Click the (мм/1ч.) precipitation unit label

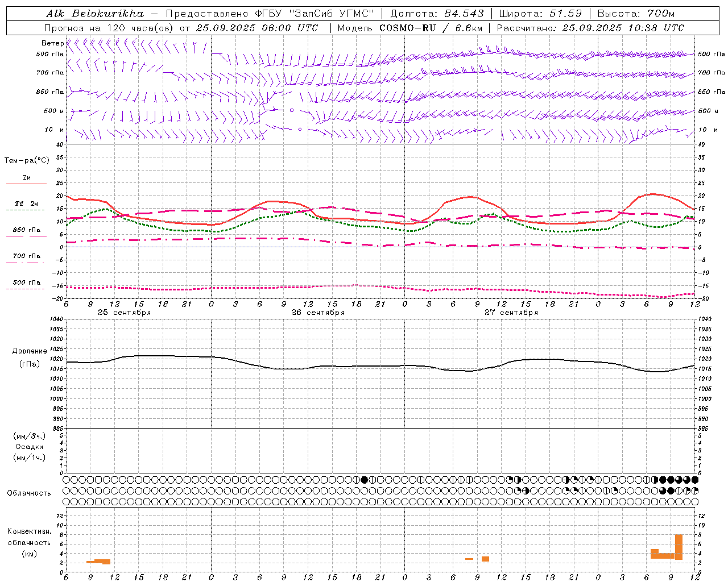[x=30, y=458]
